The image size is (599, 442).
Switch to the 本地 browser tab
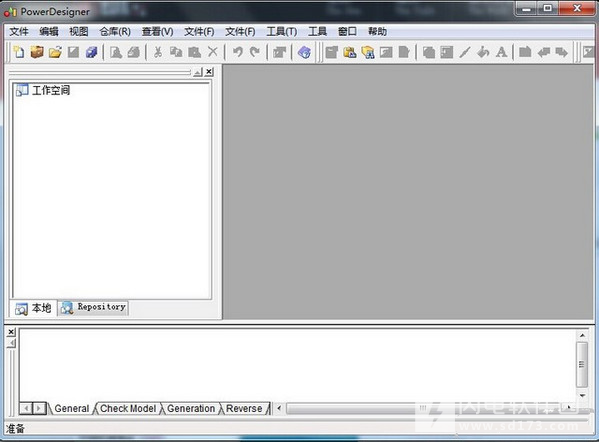(x=33, y=308)
